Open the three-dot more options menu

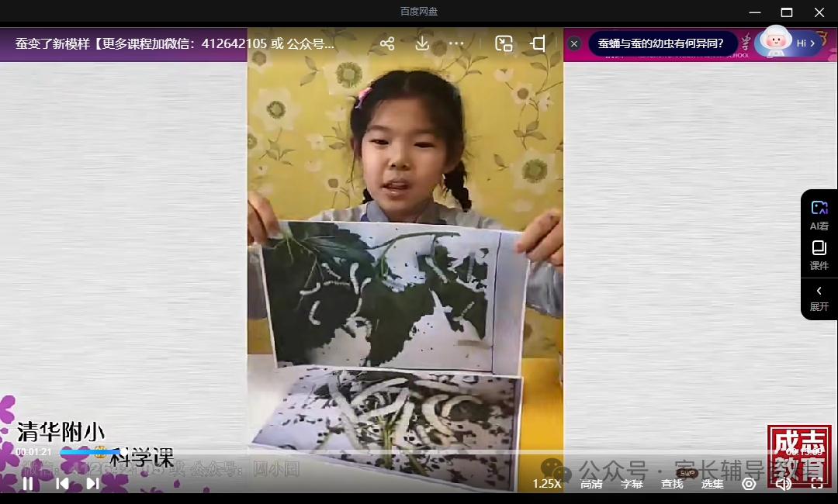click(456, 43)
